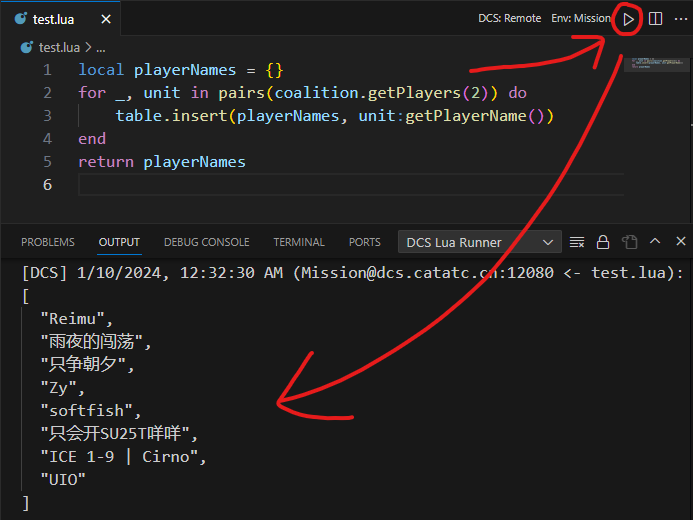Open the TERMINAL tab

pos(299,242)
